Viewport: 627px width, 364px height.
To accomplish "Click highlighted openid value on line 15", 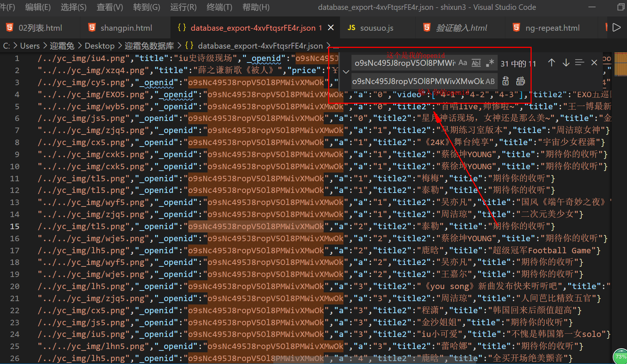I will click(256, 227).
